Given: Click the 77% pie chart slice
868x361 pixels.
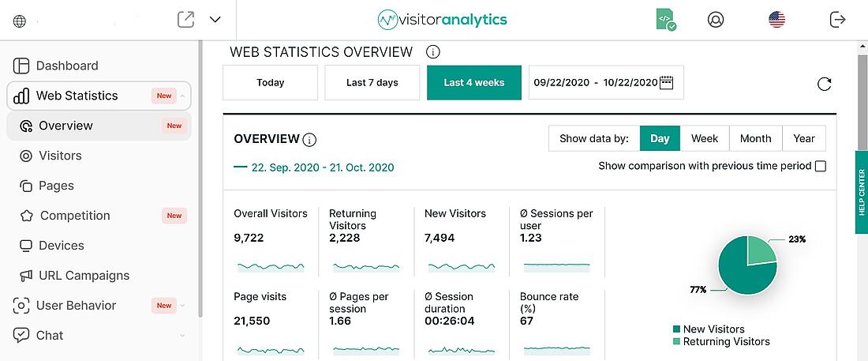Looking at the screenshot, I should point(739,272).
